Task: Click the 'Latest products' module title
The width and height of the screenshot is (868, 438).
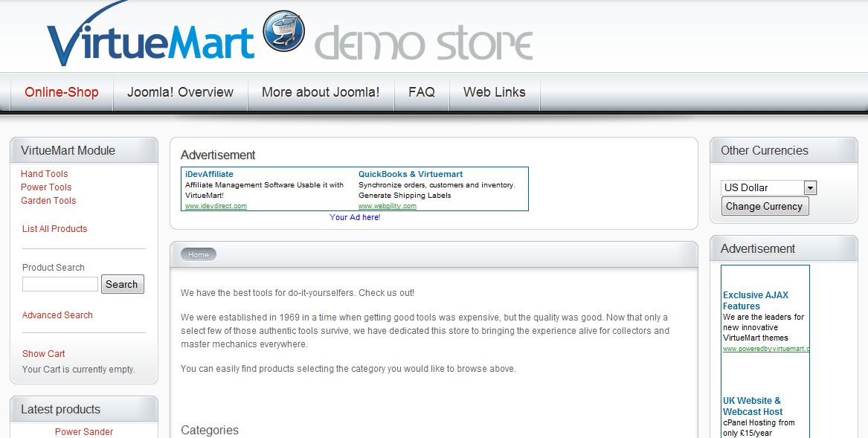Action: click(61, 410)
